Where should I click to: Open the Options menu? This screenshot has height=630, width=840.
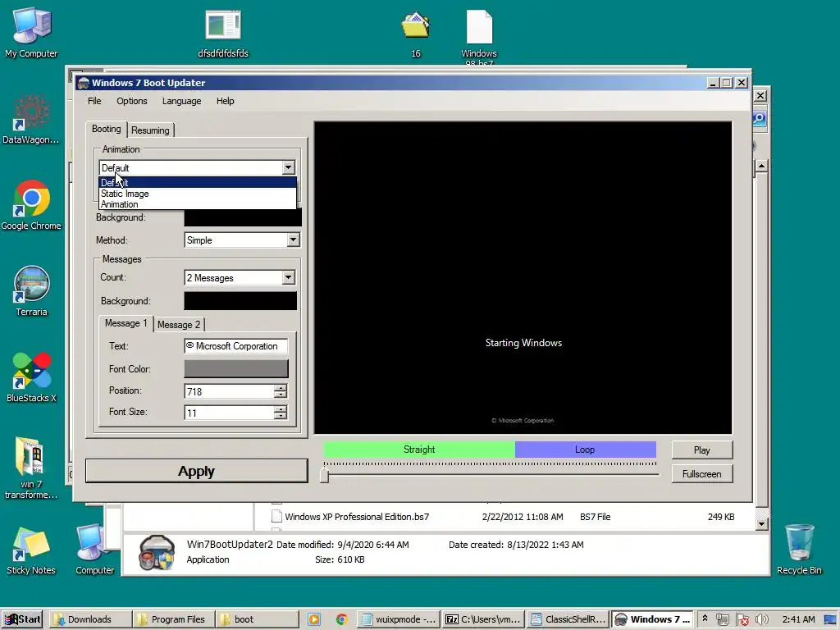[132, 101]
